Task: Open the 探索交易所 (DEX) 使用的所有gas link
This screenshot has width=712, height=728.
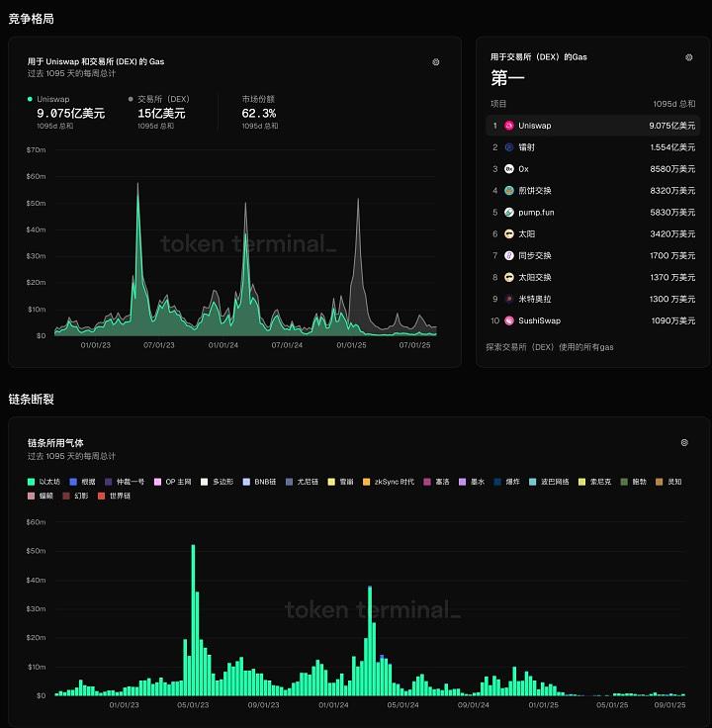Action: click(550, 347)
